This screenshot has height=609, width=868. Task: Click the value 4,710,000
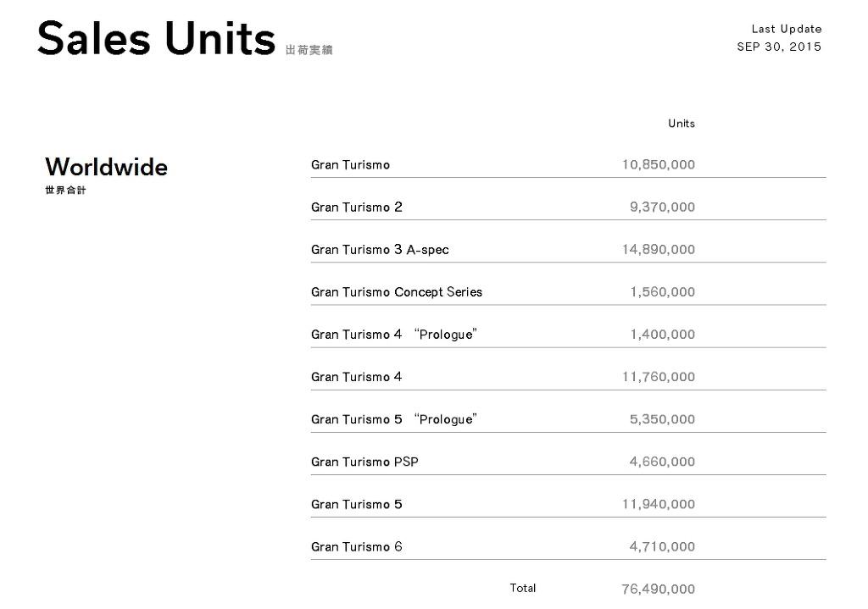[x=662, y=547]
